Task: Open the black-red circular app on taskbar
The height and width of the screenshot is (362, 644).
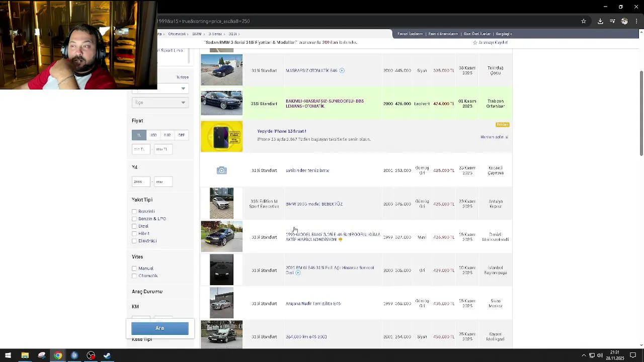Action: [91, 355]
